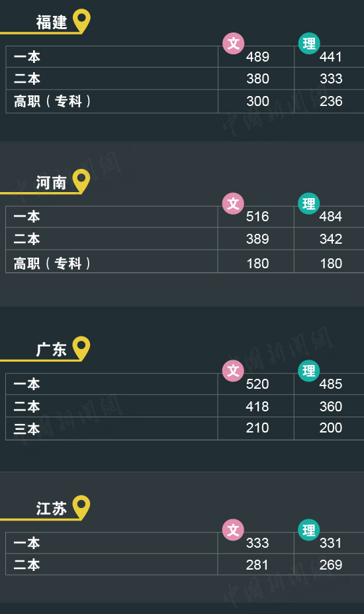
Task: Click the teal 理 badge in 福建 table
Action: pos(309,43)
